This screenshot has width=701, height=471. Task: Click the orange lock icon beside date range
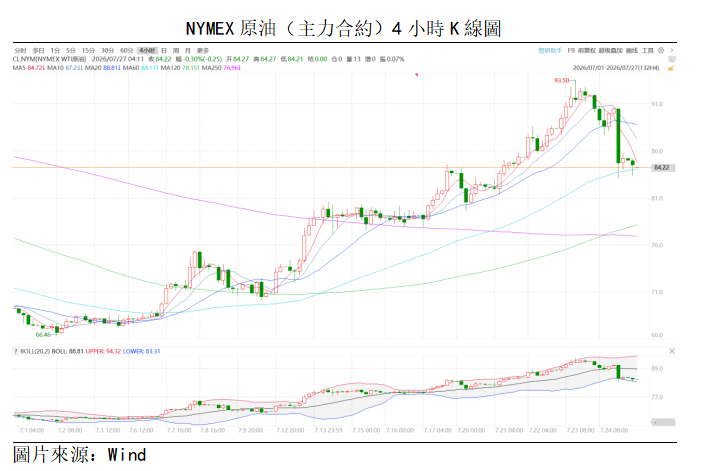click(x=671, y=68)
